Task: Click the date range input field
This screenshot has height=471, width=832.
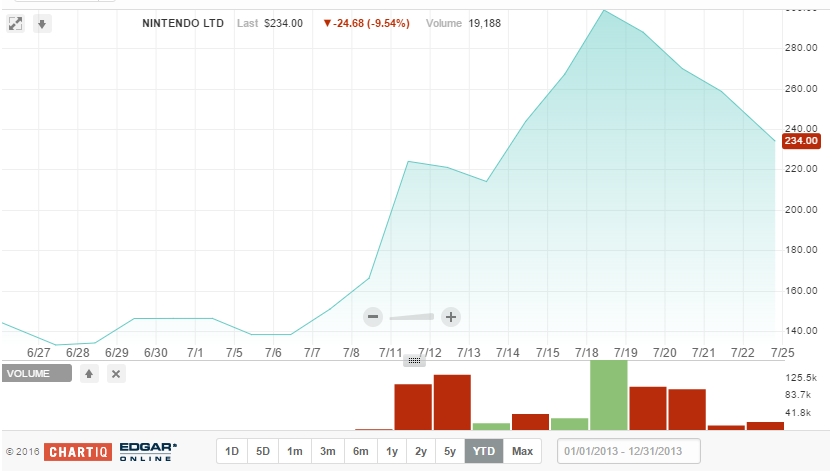Action: (x=629, y=451)
